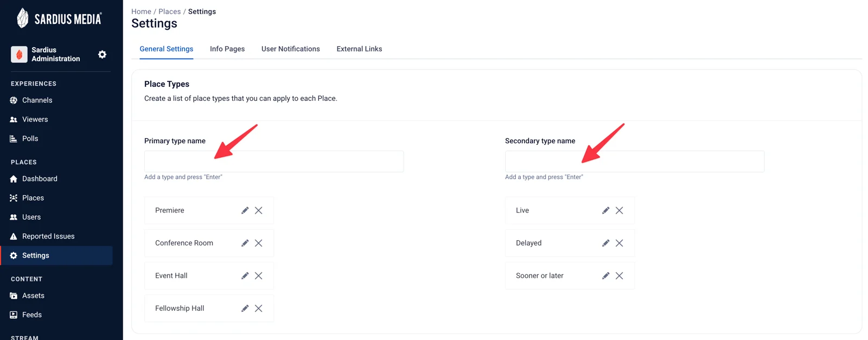Delete the Sooner or later type
This screenshot has width=868, height=340.
(620, 275)
